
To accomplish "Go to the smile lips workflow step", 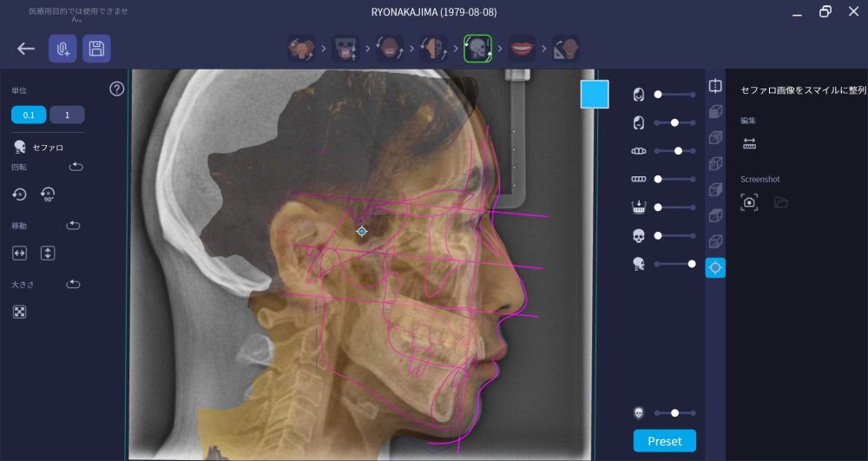I will click(x=522, y=49).
